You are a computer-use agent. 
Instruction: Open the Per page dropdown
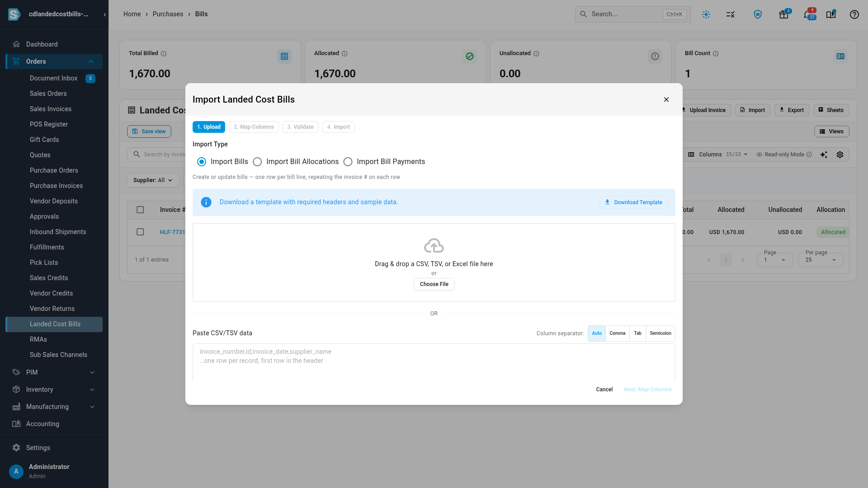pos(821,260)
